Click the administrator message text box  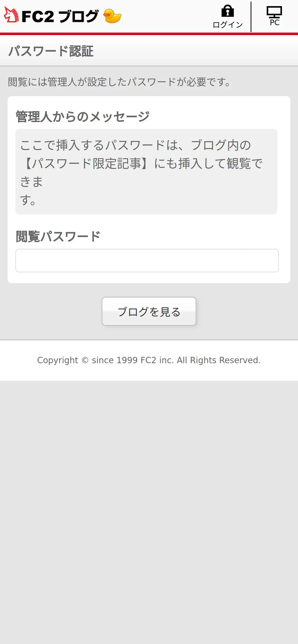(146, 172)
